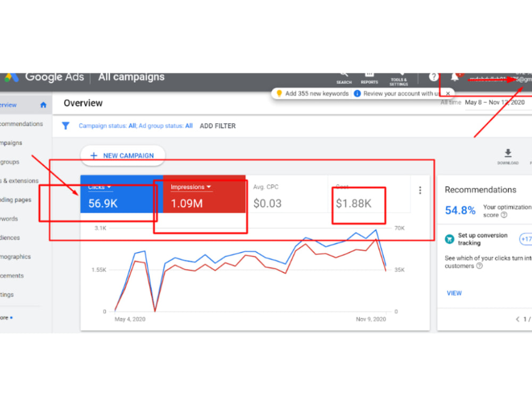This screenshot has height=399, width=532.
Task: Open the date range May 8 – Nov 2020
Action: pos(495,103)
